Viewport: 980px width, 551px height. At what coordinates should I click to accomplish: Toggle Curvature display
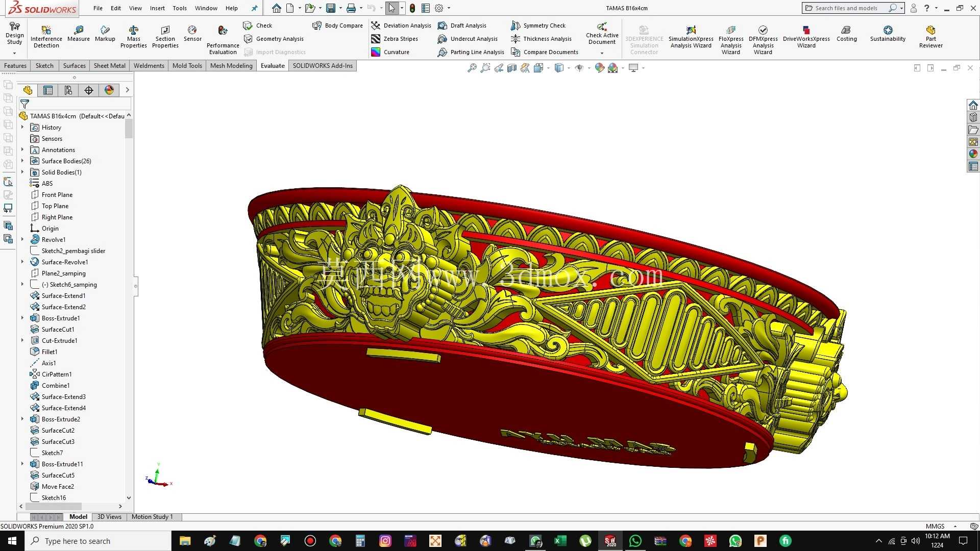(390, 52)
